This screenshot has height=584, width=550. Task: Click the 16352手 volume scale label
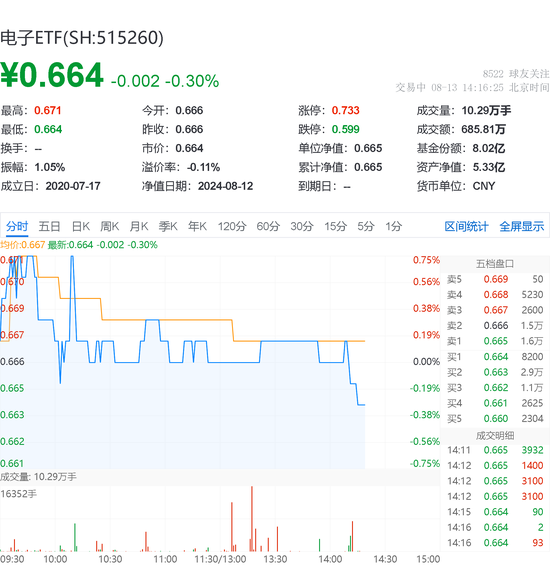(19, 494)
